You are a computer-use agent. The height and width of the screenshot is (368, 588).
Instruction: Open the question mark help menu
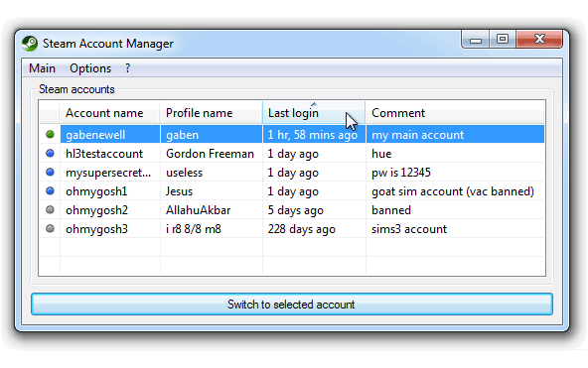[x=127, y=68]
